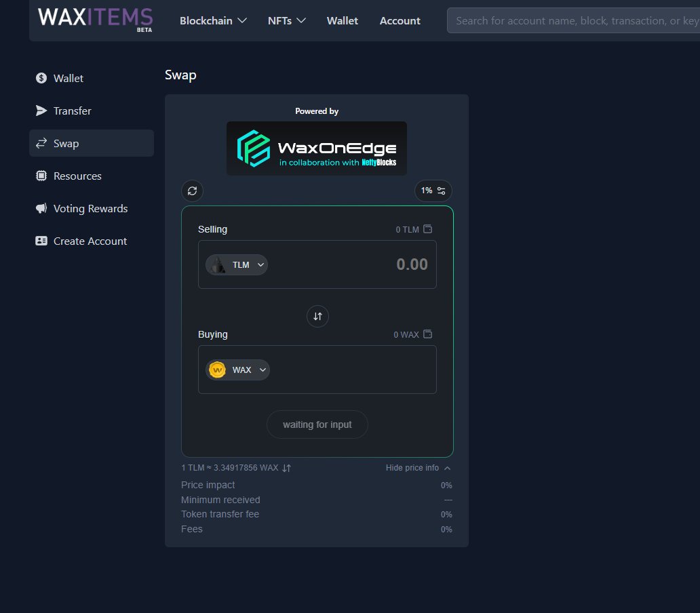Open Wallet from the sidebar

pos(92,78)
